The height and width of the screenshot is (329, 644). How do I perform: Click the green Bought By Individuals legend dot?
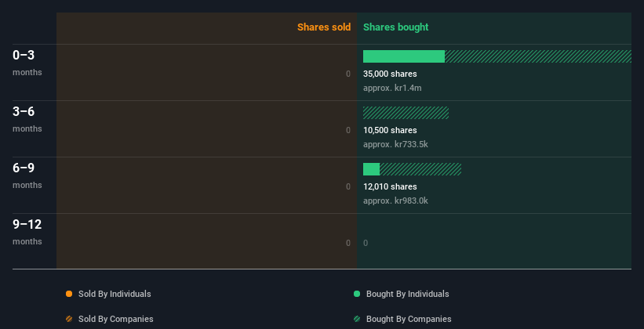coord(357,294)
